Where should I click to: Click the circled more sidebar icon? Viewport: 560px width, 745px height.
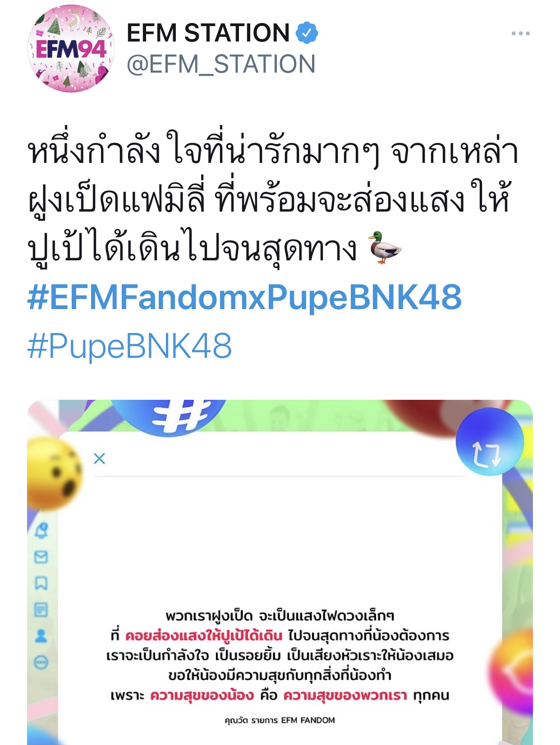(41, 662)
